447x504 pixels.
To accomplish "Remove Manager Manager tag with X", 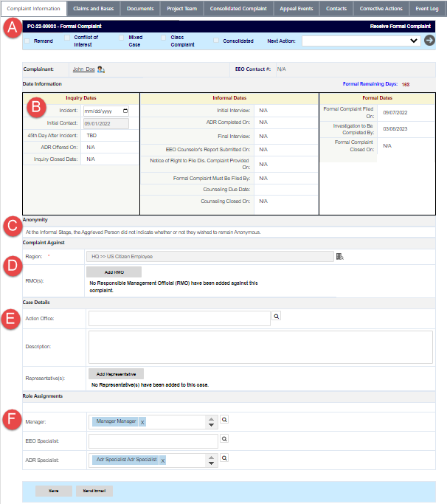I will [x=142, y=422].
